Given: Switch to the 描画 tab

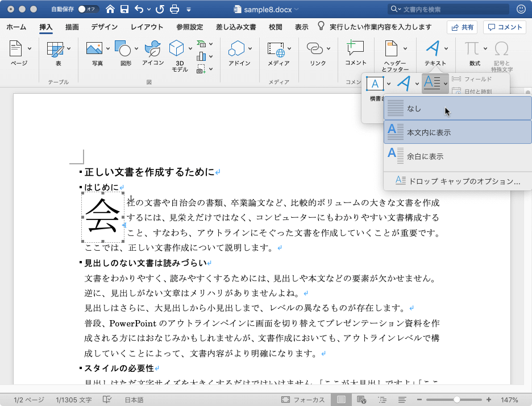Looking at the screenshot, I should (x=72, y=27).
